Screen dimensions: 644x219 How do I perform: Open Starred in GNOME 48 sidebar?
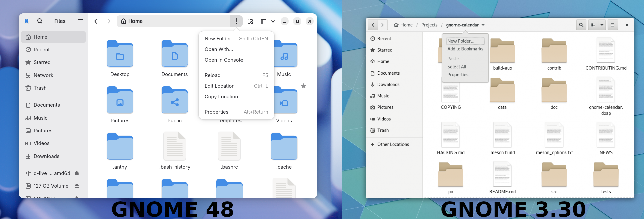[53, 62]
